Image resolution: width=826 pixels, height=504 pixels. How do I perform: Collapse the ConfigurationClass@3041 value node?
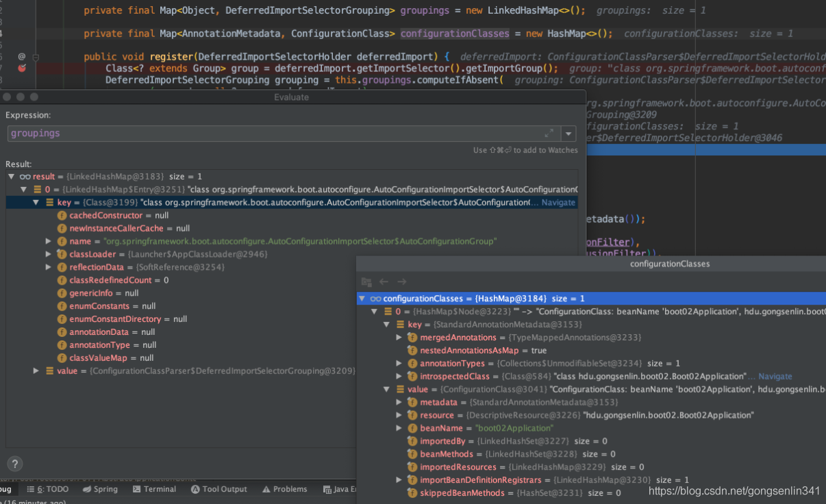[387, 390]
